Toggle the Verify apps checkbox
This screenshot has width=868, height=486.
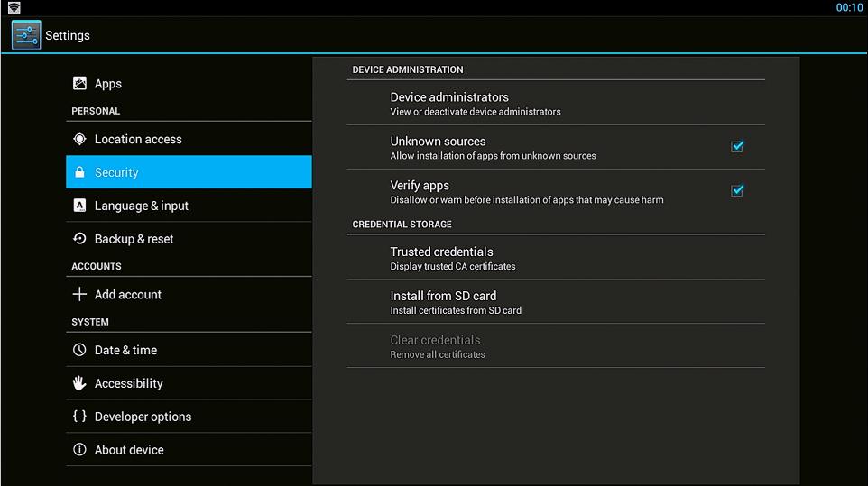coord(737,191)
